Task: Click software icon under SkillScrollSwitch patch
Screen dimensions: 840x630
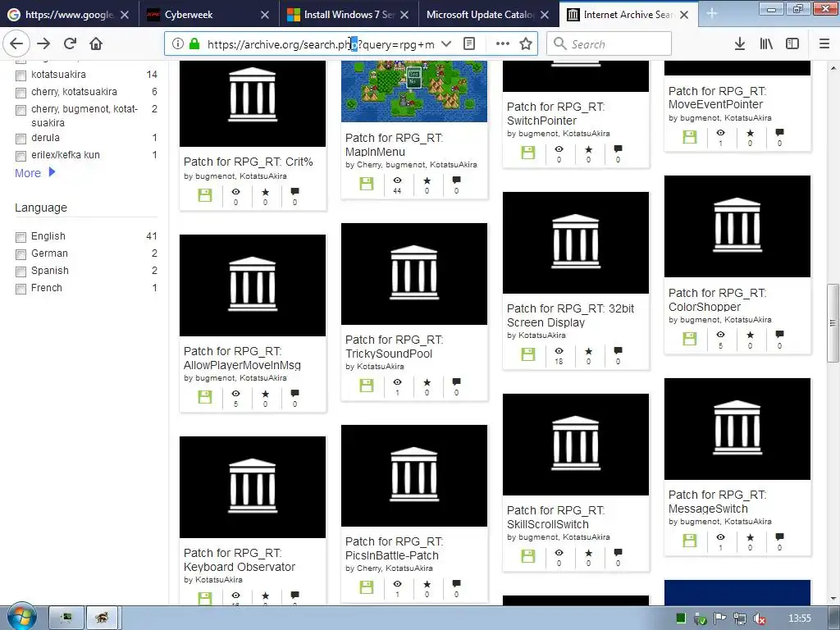Action: [x=528, y=556]
